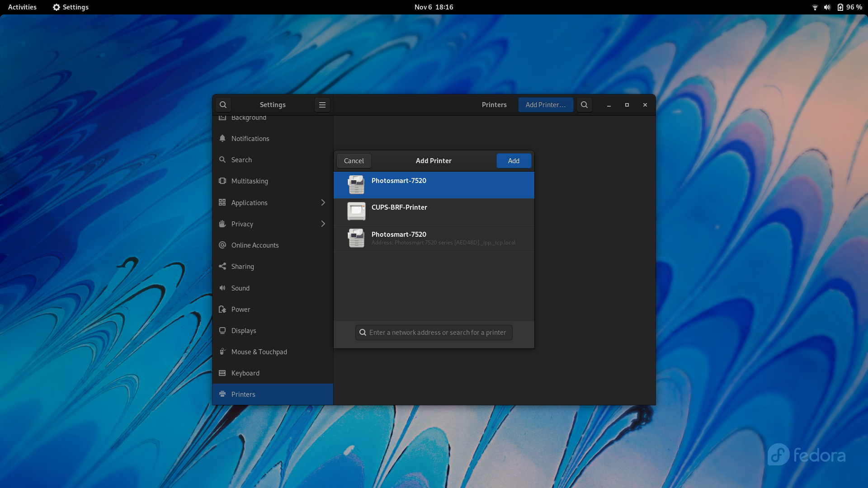Open the Online Accounts settings panel
Image resolution: width=868 pixels, height=488 pixels.
[x=273, y=245]
